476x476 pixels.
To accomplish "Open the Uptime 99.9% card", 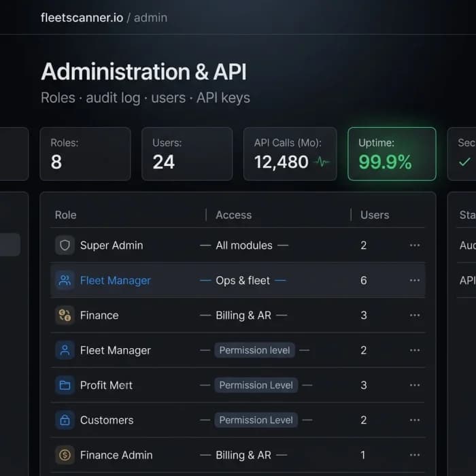I will [x=392, y=154].
